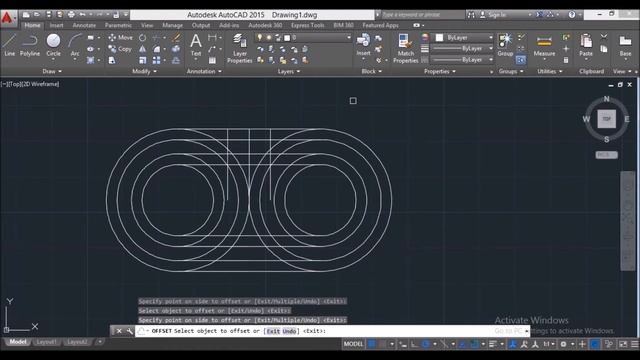Click the ViewCube TOP face

tap(607, 119)
